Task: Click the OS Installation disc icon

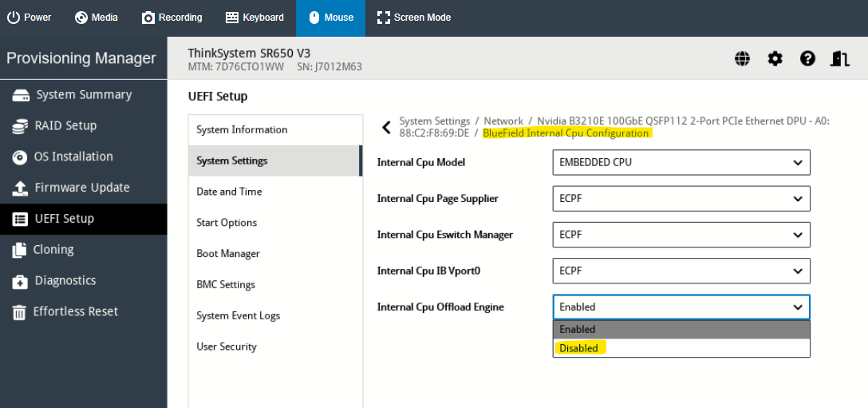Action: [x=19, y=157]
